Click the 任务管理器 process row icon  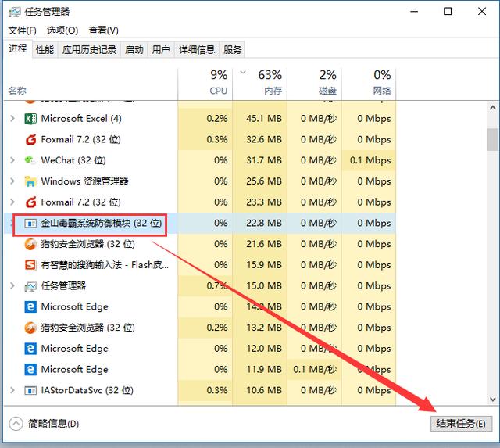click(30, 286)
